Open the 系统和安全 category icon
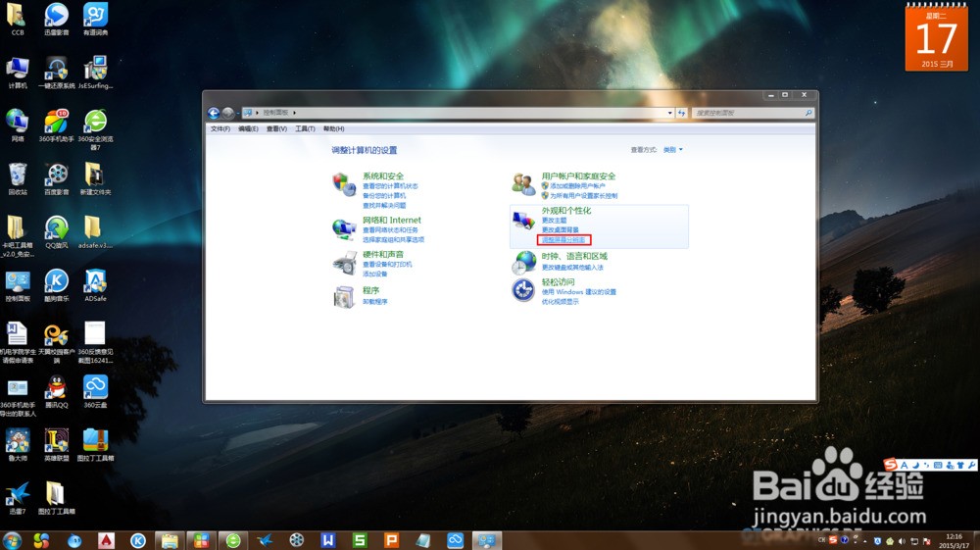 pyautogui.click(x=344, y=184)
